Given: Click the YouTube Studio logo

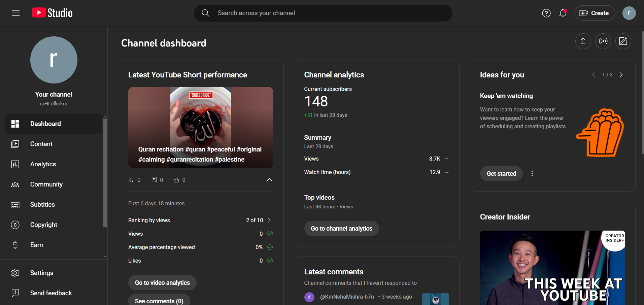Looking at the screenshot, I should pyautogui.click(x=52, y=13).
